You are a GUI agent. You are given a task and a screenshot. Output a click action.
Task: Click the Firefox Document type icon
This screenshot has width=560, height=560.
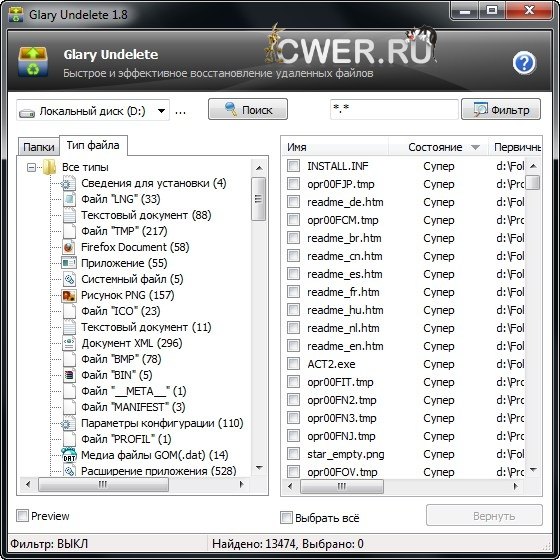69,247
